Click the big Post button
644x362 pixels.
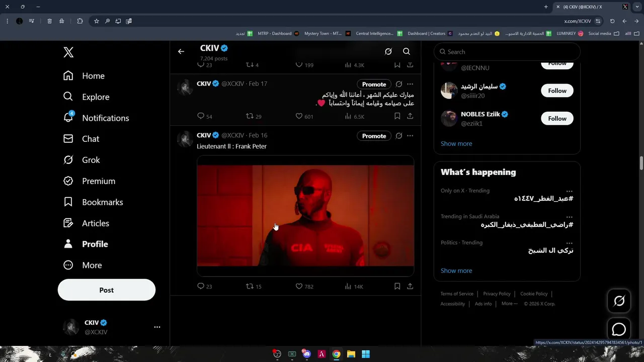click(107, 290)
